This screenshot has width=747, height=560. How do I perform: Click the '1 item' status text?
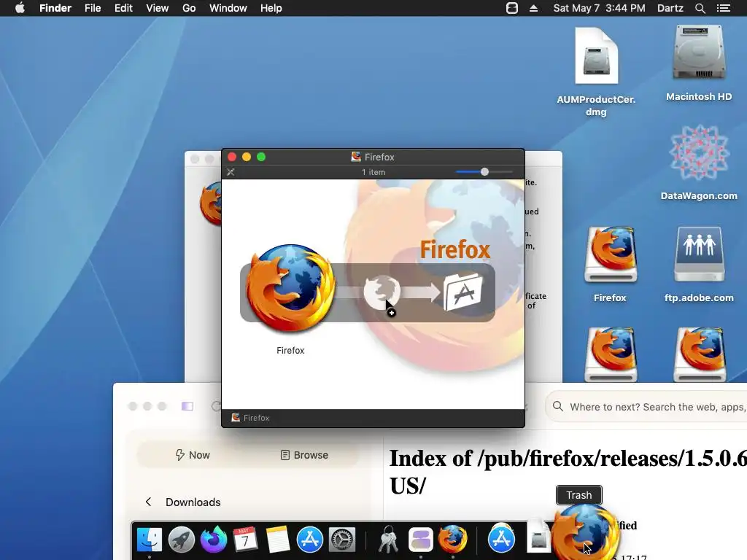(x=373, y=172)
